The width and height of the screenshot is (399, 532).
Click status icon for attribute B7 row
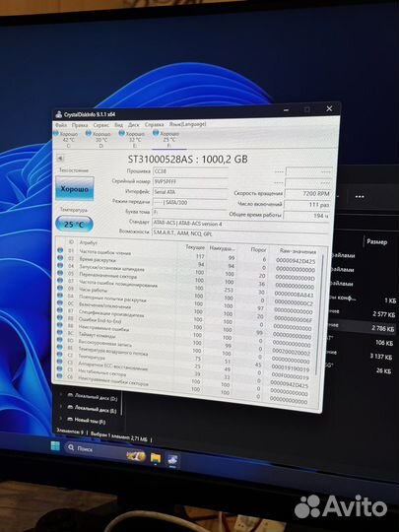click(x=60, y=310)
